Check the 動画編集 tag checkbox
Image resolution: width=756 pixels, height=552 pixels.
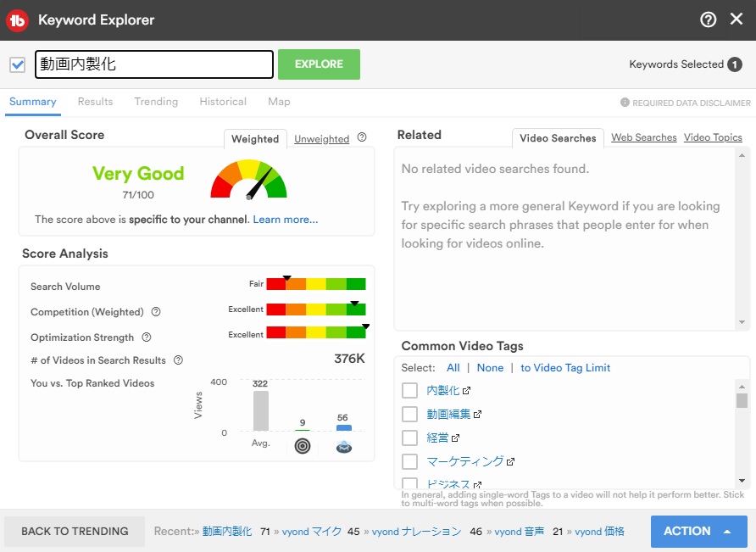pos(410,414)
